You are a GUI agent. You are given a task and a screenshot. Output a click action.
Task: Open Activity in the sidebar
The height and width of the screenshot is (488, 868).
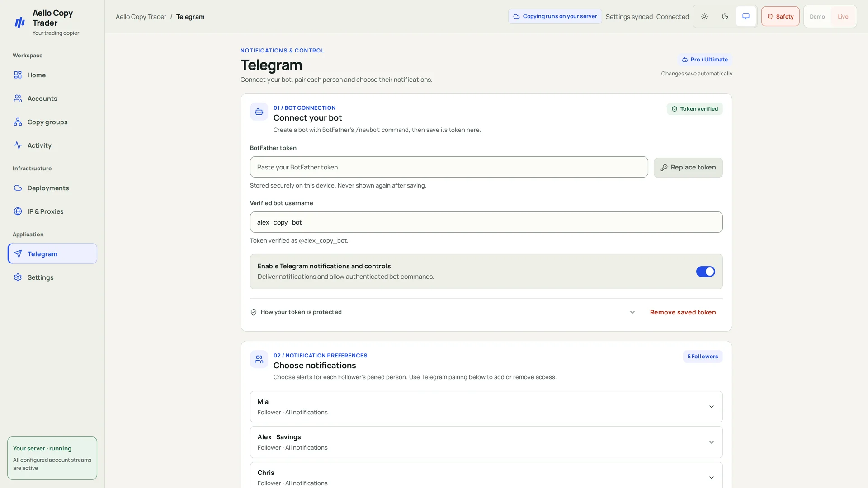point(52,145)
